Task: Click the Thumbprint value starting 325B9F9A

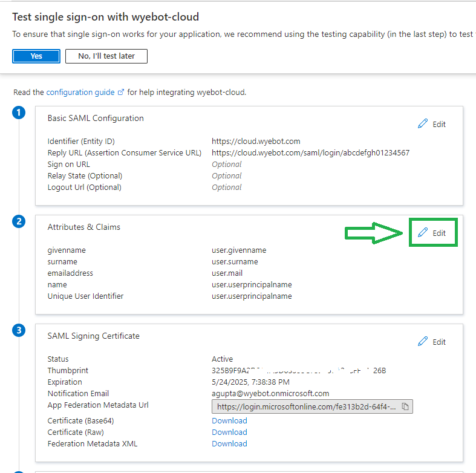Action: pos(299,371)
